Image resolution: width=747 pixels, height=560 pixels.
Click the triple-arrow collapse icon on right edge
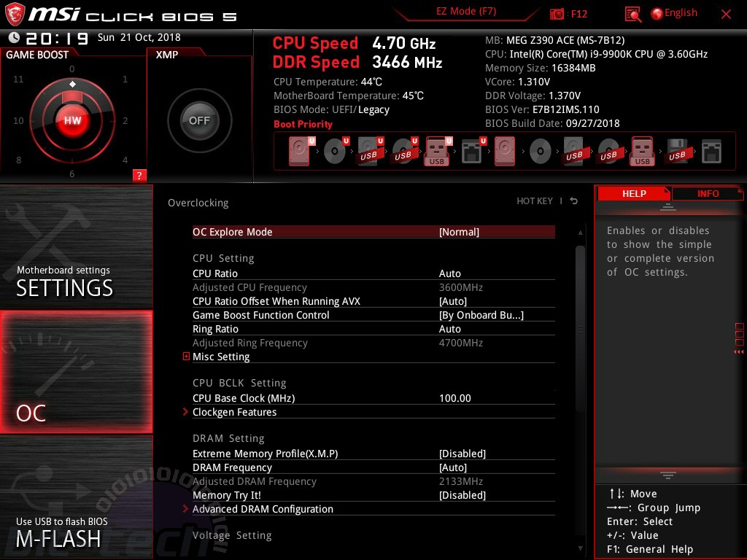click(x=738, y=352)
